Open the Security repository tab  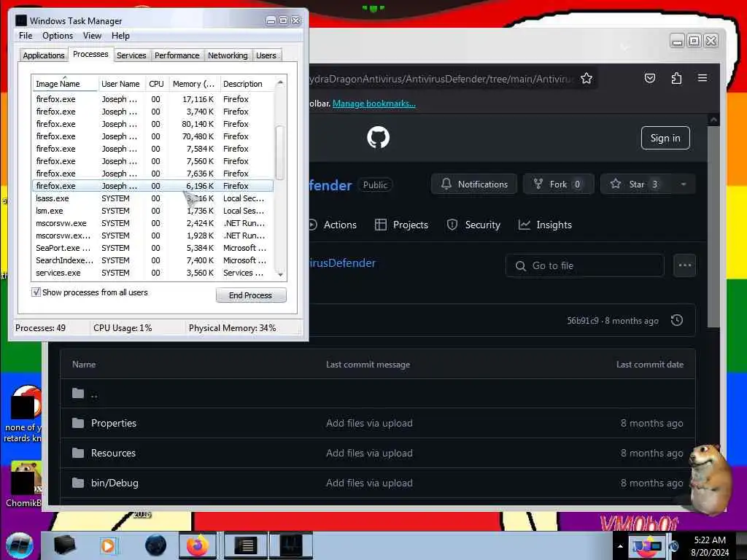coord(473,225)
